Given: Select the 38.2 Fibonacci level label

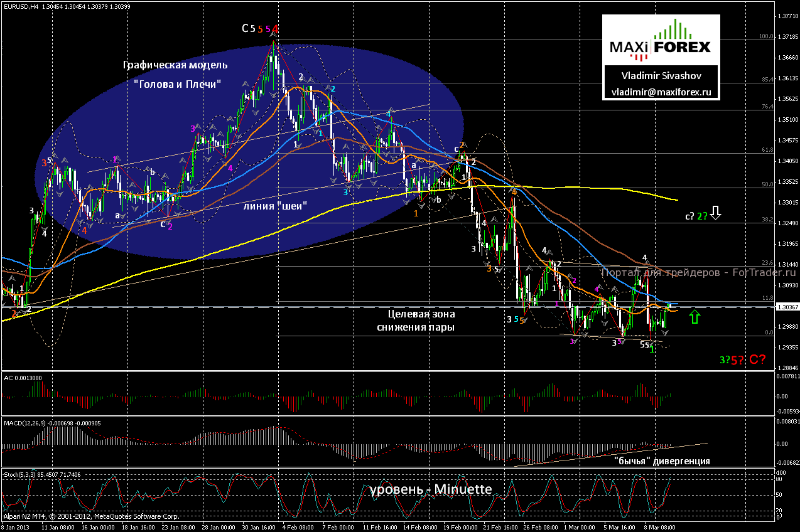Looking at the screenshot, I should [x=767, y=220].
